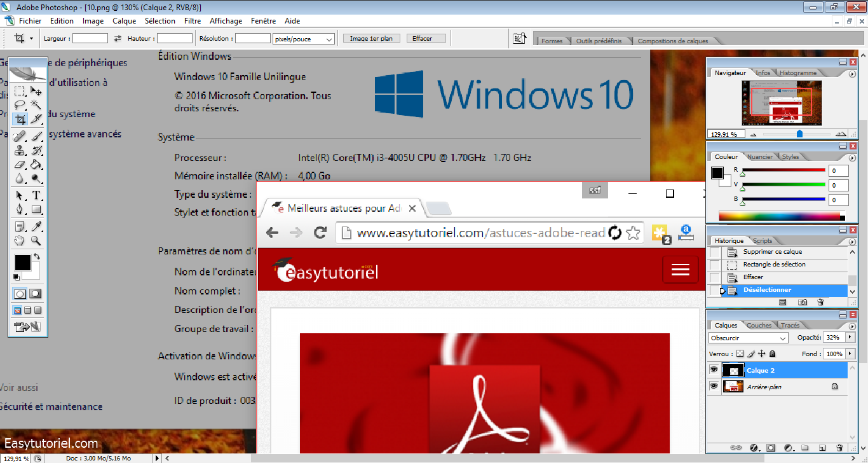Check history source box for 'Supprimer ce calque'
This screenshot has width=868, height=463.
[715, 252]
